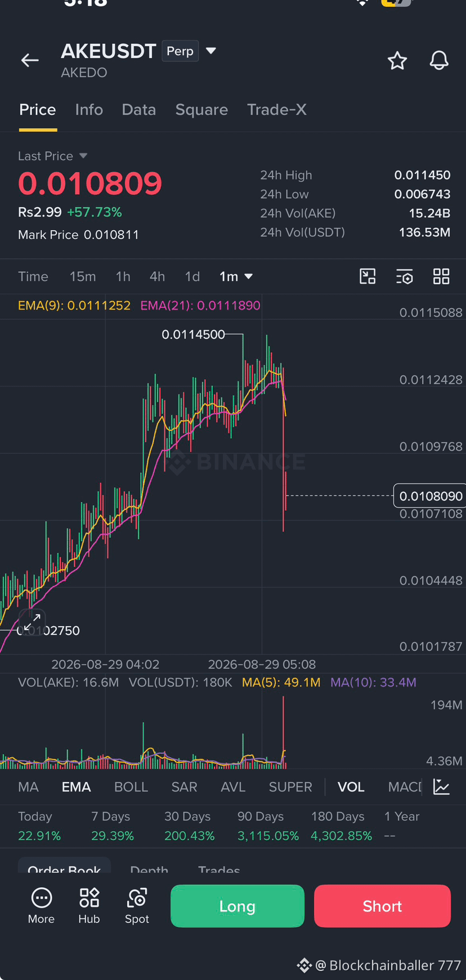
Task: Tap the Perp contract label
Action: tap(180, 51)
